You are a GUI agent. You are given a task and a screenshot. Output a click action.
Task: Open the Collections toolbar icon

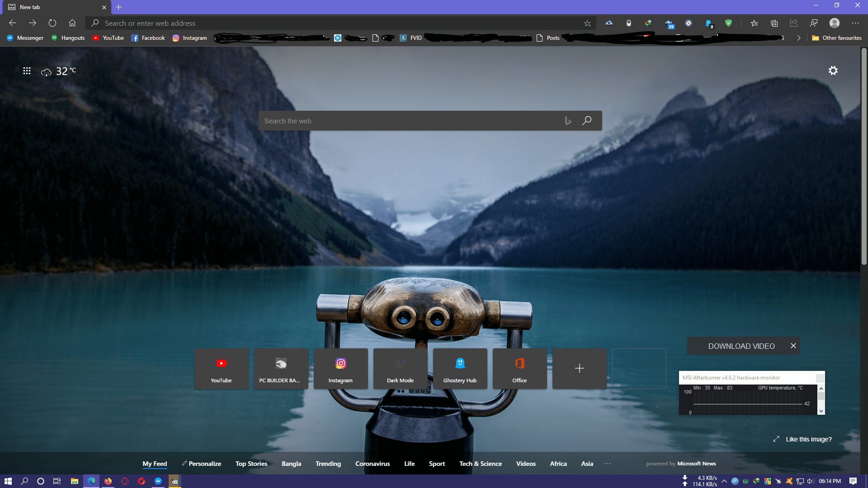(x=774, y=23)
